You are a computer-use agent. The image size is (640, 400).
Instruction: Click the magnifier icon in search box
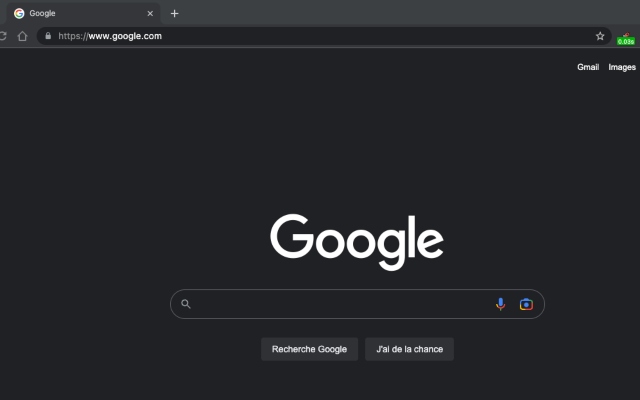185,304
